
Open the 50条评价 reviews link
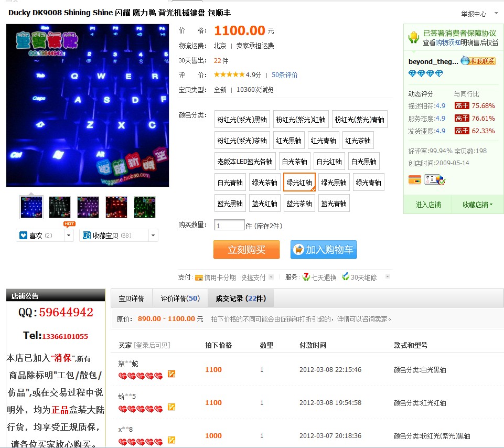click(284, 75)
